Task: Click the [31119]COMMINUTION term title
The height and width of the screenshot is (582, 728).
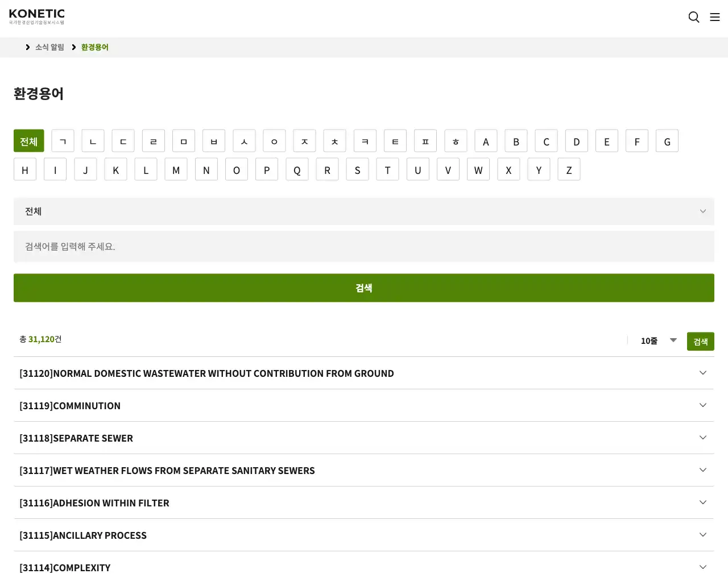Action: 70,406
